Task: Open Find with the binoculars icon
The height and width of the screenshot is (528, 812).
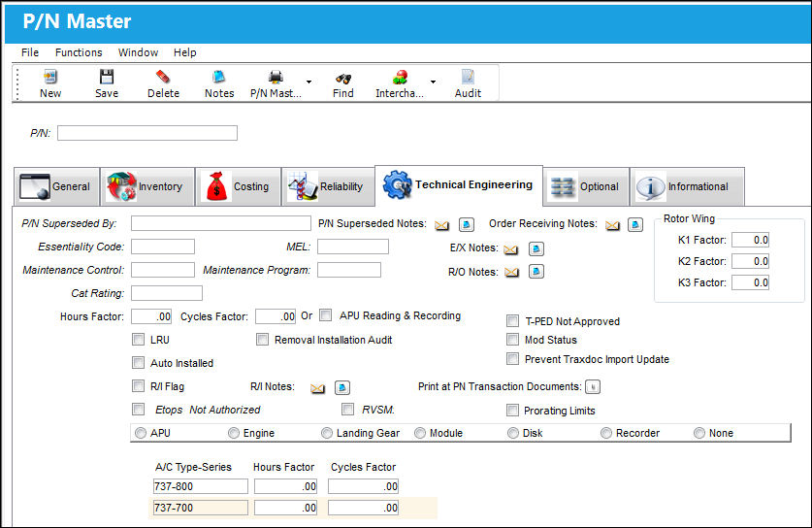Action: point(343,79)
